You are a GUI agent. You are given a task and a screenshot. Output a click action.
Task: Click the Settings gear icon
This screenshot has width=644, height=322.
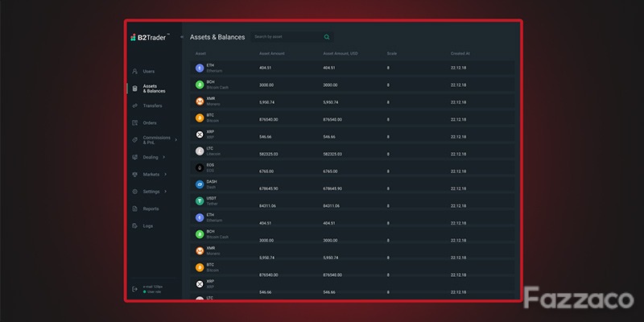pyautogui.click(x=134, y=192)
